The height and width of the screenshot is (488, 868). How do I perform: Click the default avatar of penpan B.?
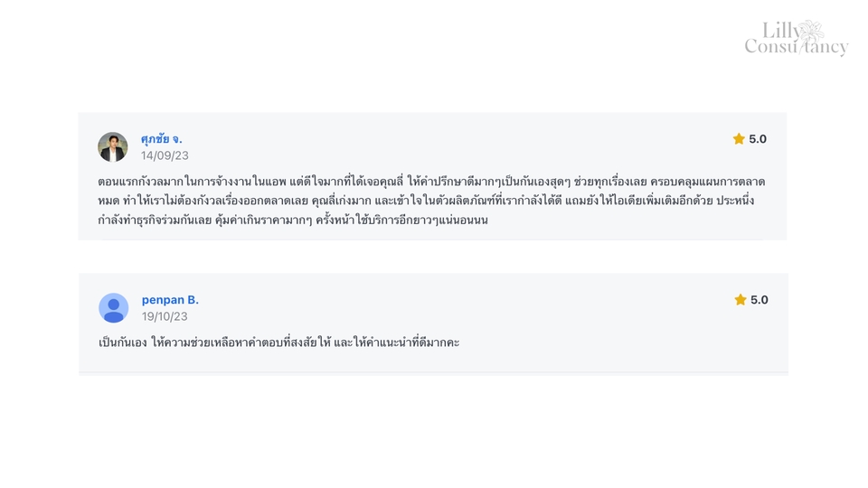pos(114,307)
